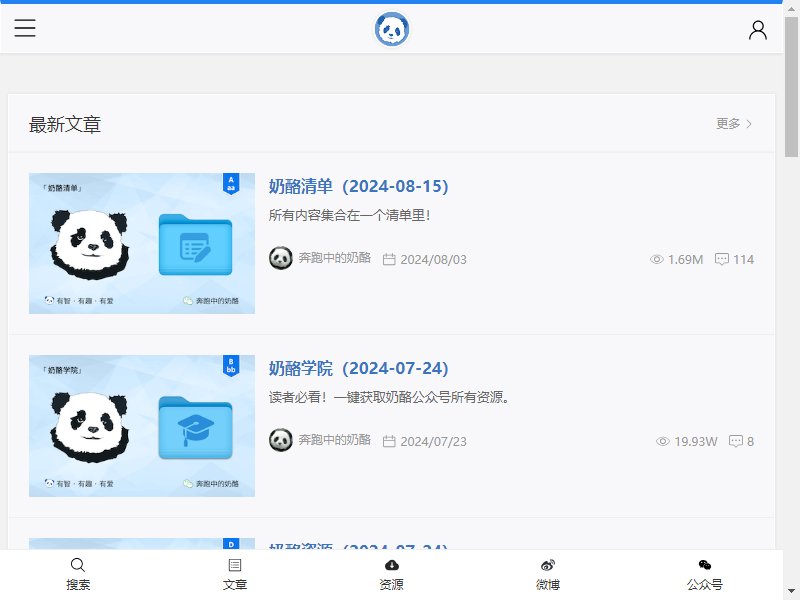Open 奶酪学院 article thumbnail
800x600 pixels.
142,426
